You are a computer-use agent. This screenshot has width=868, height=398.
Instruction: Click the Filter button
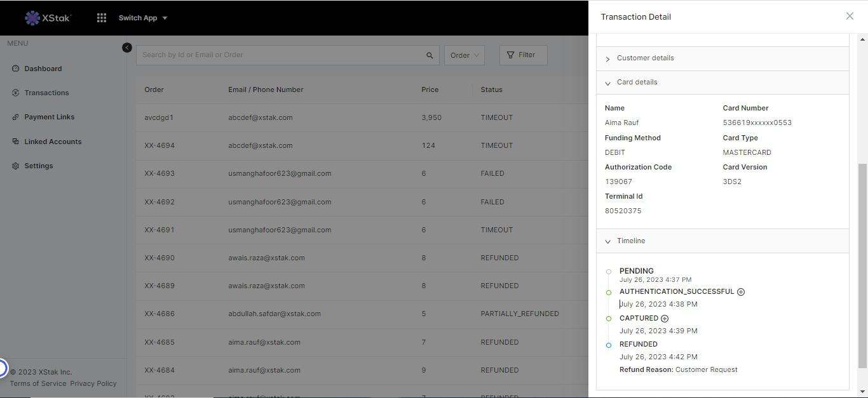522,55
